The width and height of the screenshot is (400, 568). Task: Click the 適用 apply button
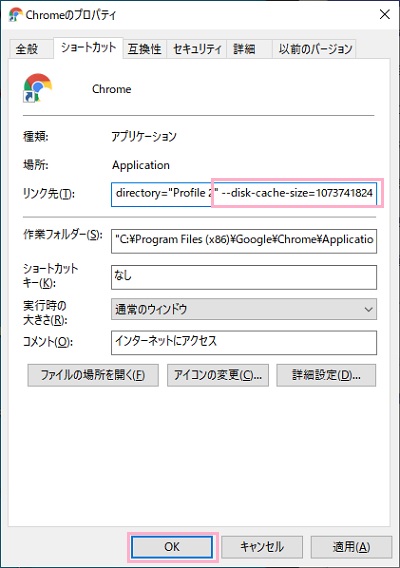coord(351,547)
